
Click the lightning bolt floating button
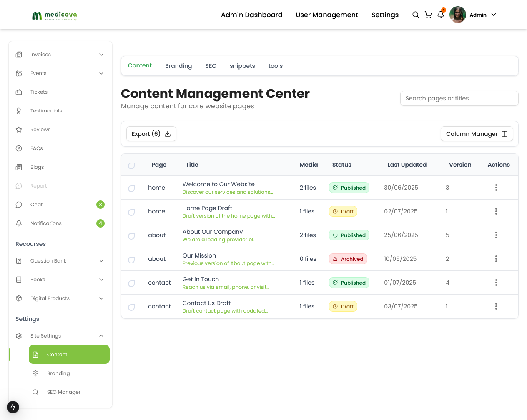pyautogui.click(x=13, y=407)
